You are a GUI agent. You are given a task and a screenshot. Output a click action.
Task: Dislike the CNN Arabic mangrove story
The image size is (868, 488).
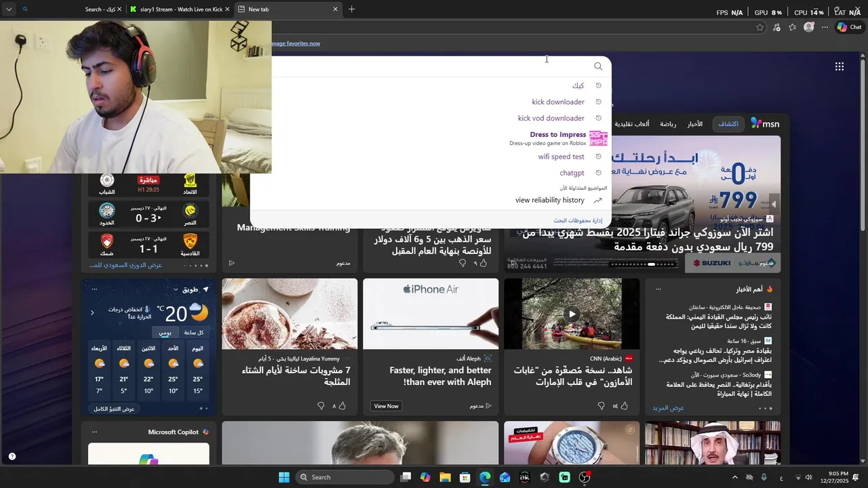601,406
